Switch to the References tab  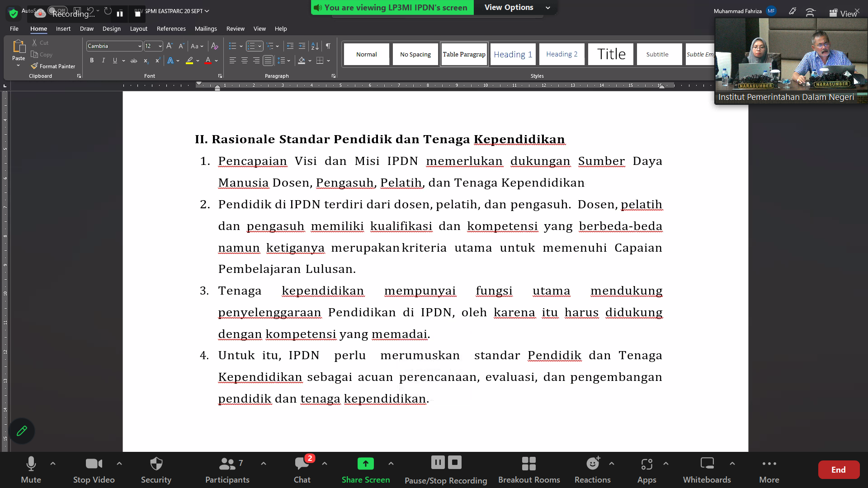[171, 28]
